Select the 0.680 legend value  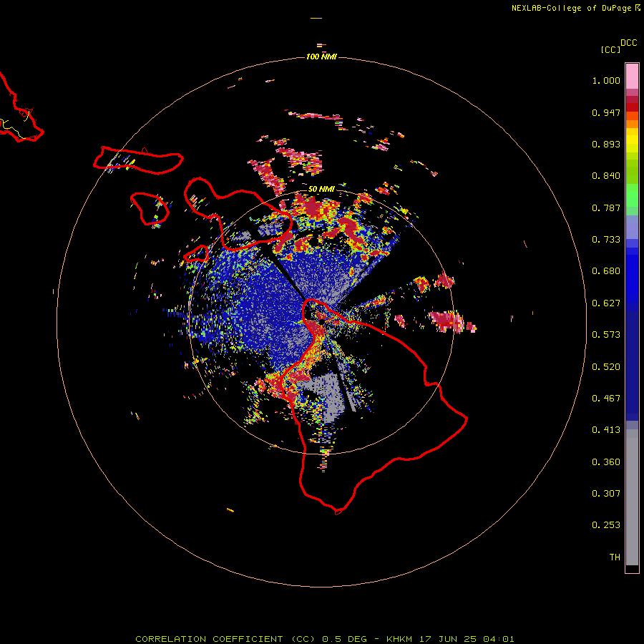coord(606,271)
